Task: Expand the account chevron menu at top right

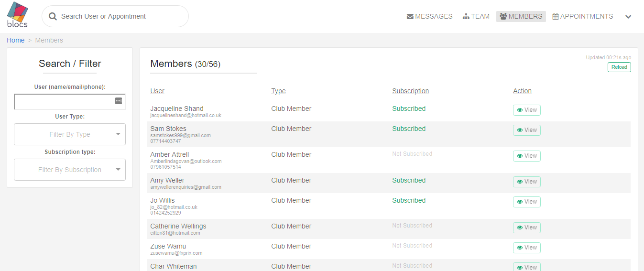Action: click(x=628, y=17)
